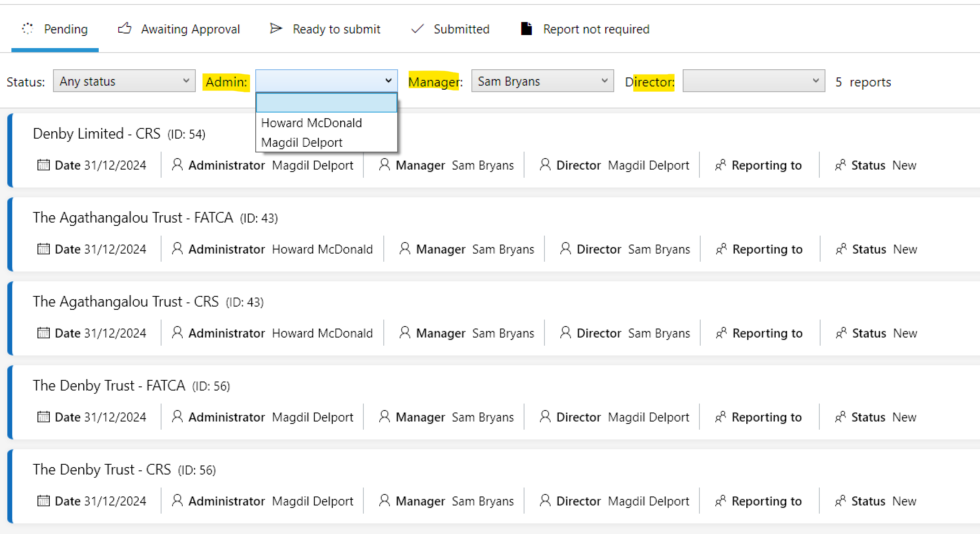Screen dimensions: 980x534
Task: Click Date 31/12/2024 on Denby Trust - FATCA
Action: click(x=100, y=417)
